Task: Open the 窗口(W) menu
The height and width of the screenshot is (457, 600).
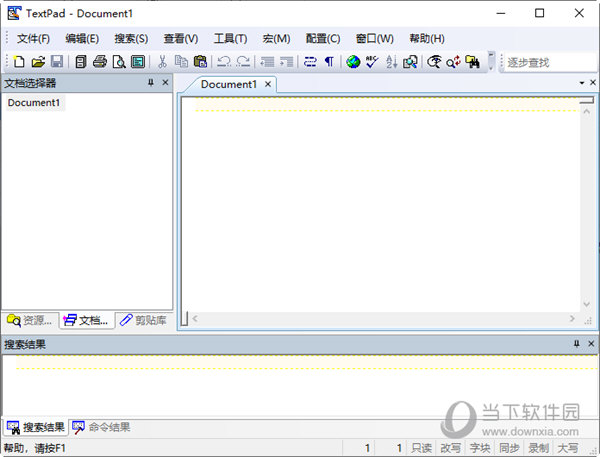Action: coord(375,38)
